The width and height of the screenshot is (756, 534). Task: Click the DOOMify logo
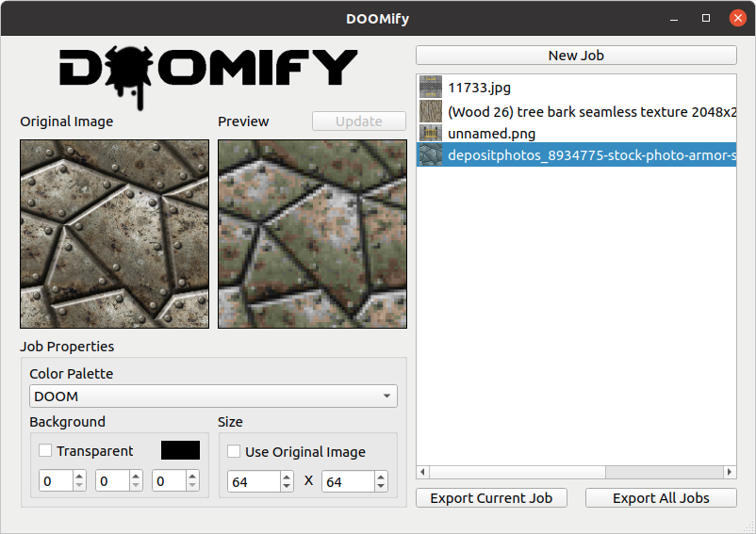pyautogui.click(x=208, y=69)
